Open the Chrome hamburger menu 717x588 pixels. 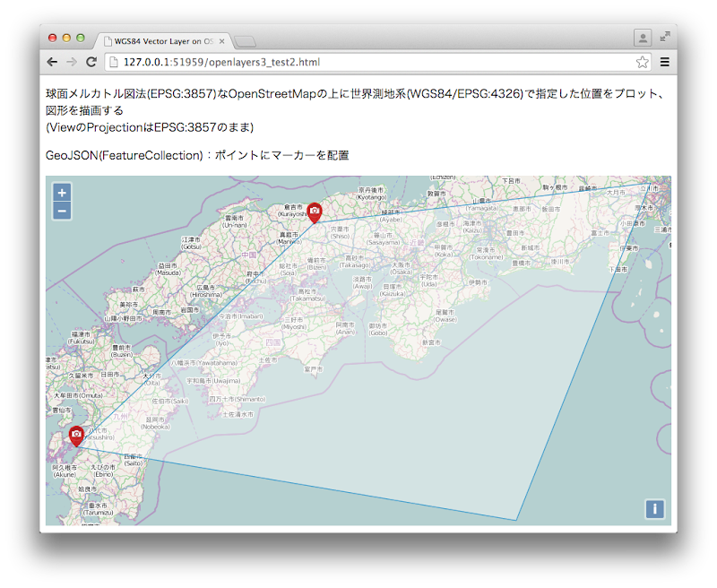[x=663, y=62]
